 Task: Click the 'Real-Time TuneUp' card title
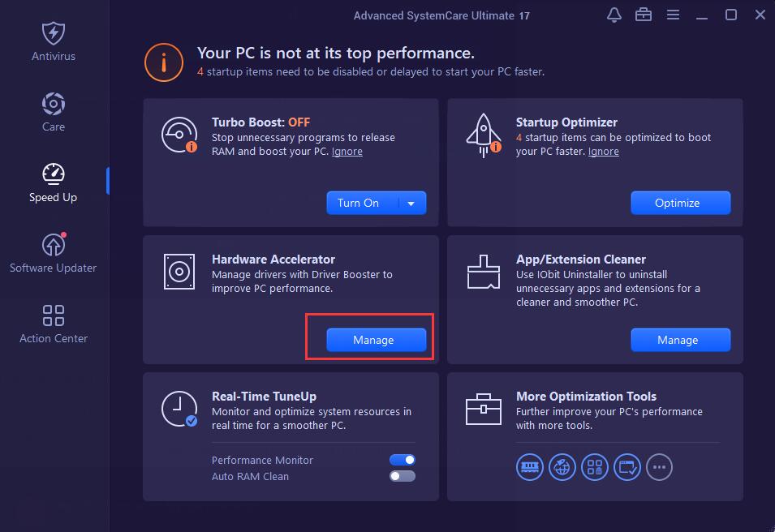tap(264, 396)
